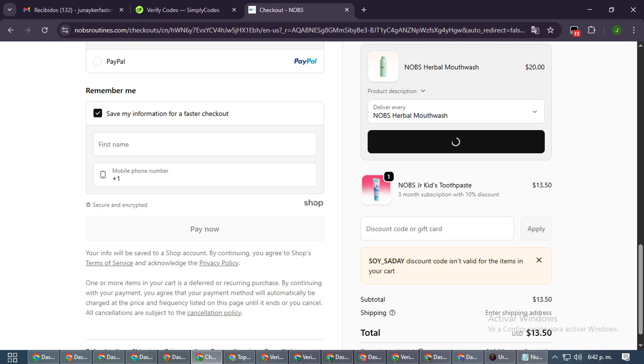This screenshot has height=364, width=644.
Task: Click the black loading add button for Mouthwash
Action: point(456,142)
